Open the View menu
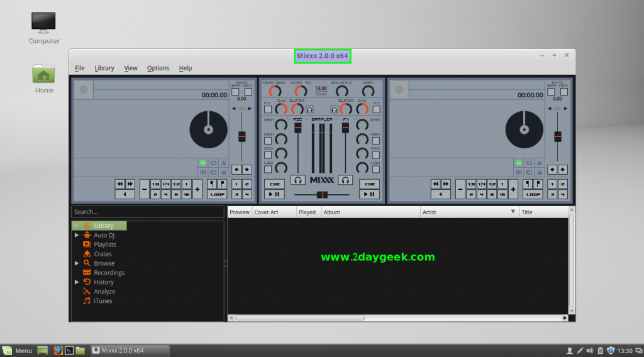Image resolution: width=644 pixels, height=357 pixels. click(x=131, y=68)
